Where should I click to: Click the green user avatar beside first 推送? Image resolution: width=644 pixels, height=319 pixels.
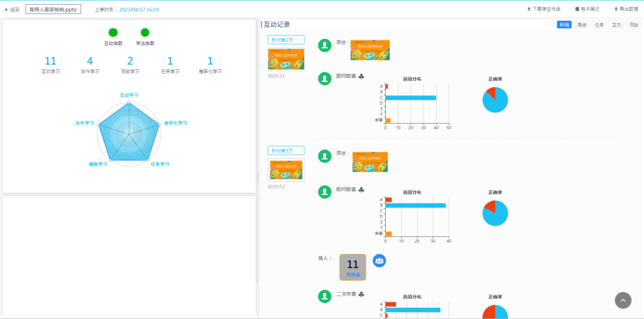(325, 45)
